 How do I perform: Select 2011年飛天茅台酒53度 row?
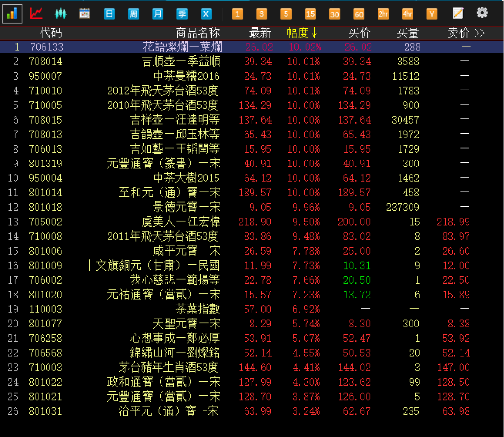[x=252, y=236]
